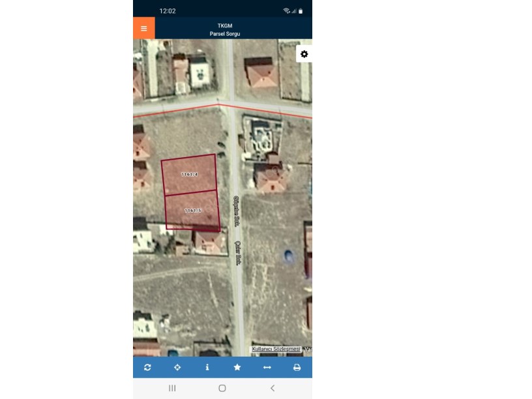Tap the Çakır Sok. street label

point(238,252)
